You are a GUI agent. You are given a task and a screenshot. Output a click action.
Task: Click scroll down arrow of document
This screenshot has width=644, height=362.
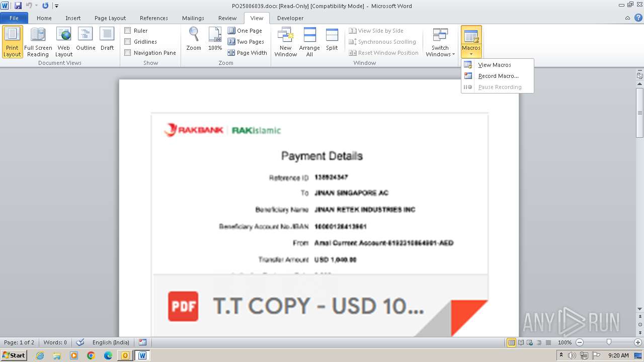coord(640,309)
